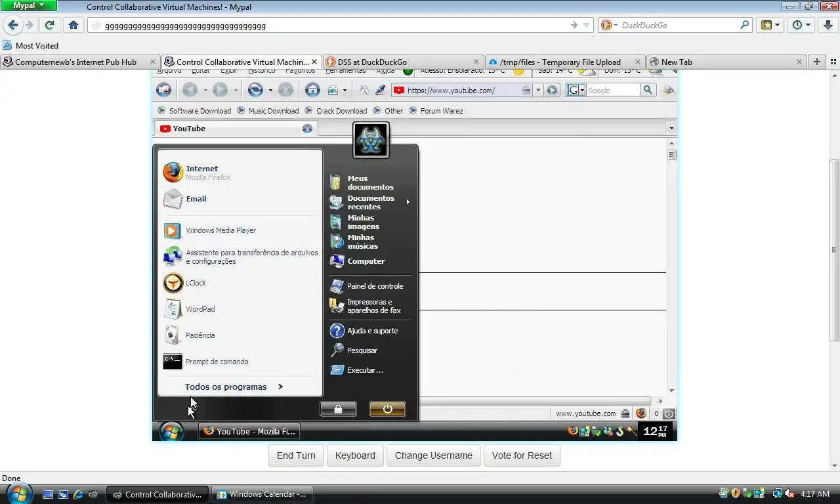Open the Mypal bookmarks star button
Screen dimensions: 840x504
[770, 25]
